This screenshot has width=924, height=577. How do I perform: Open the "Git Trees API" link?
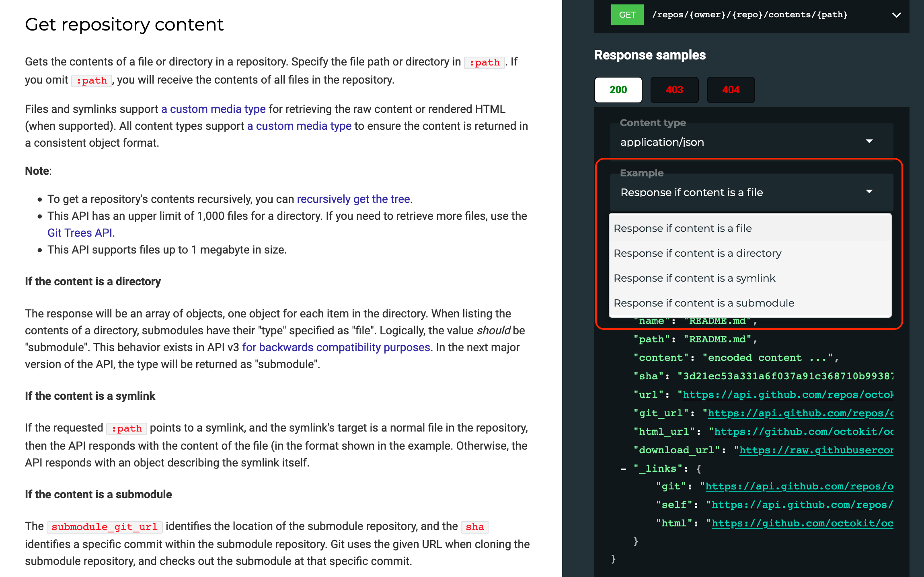(80, 232)
